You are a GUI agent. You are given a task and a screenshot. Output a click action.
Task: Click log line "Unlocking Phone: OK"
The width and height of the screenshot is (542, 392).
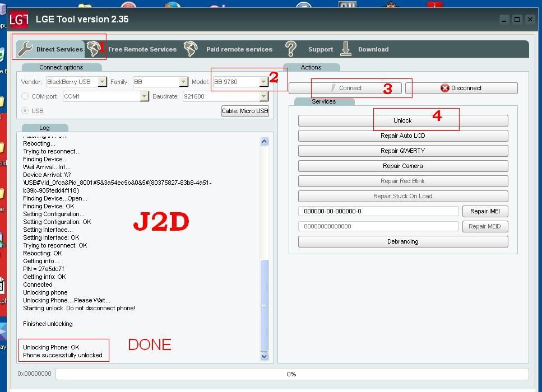[51, 347]
